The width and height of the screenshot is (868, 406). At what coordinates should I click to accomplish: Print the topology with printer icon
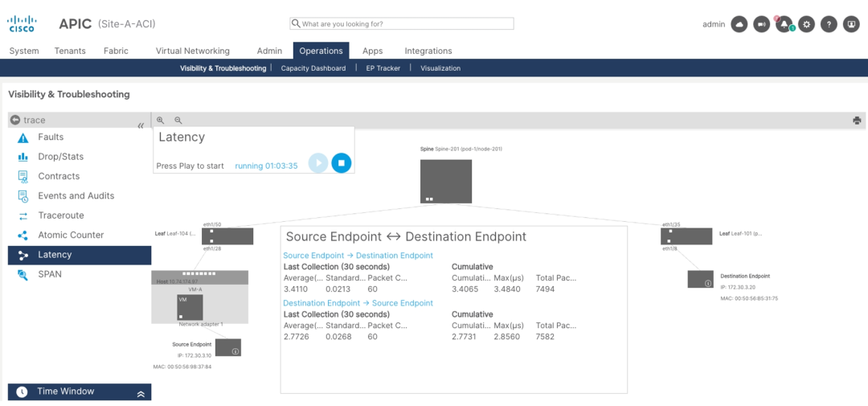click(857, 121)
